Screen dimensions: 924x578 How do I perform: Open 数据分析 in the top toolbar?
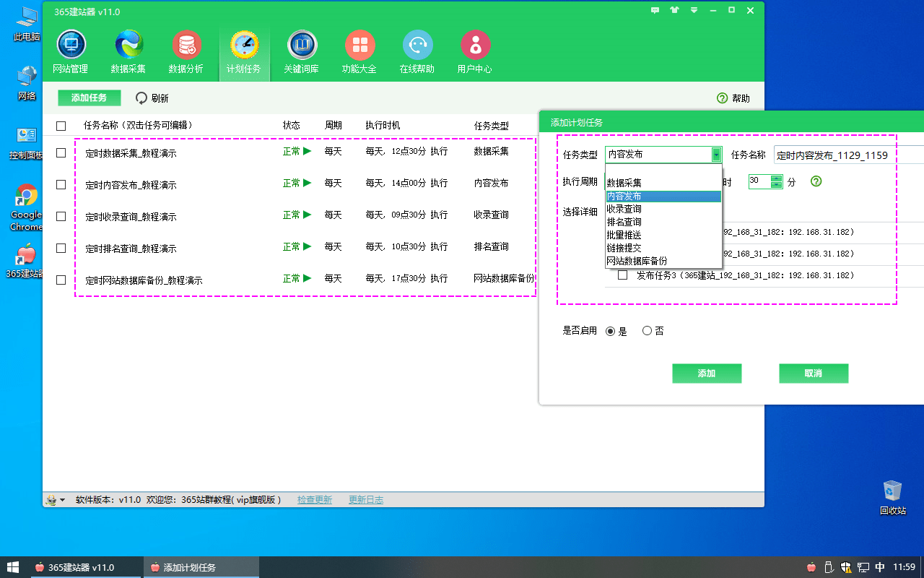(x=186, y=53)
